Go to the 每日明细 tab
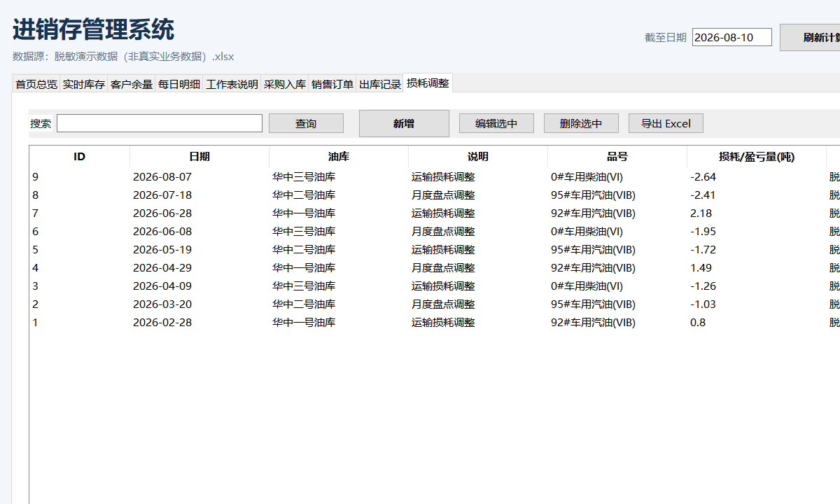The image size is (840, 504). pyautogui.click(x=179, y=84)
